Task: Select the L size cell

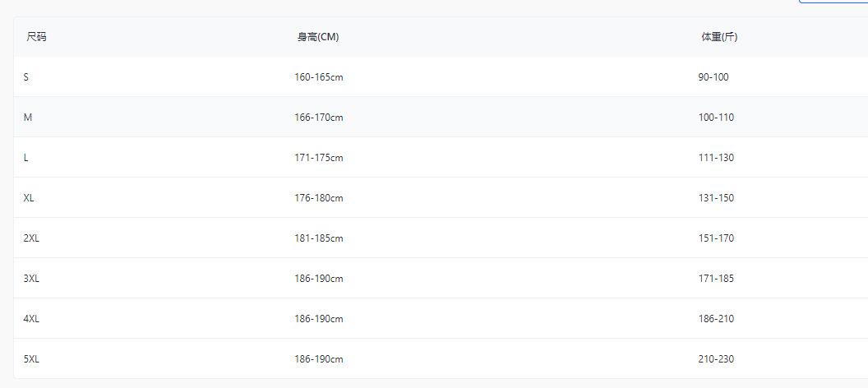Action: [x=25, y=158]
